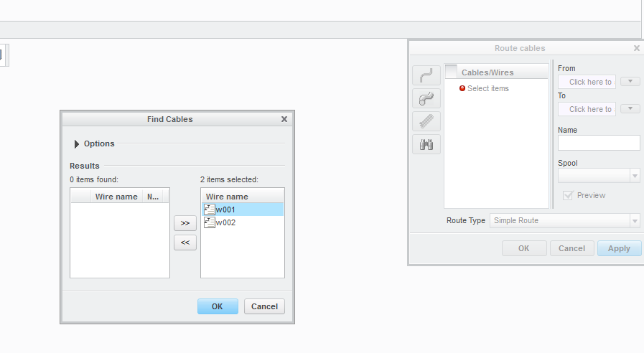Cancel the Find Cables dialog
Screen dimensions: 644x353
264,306
